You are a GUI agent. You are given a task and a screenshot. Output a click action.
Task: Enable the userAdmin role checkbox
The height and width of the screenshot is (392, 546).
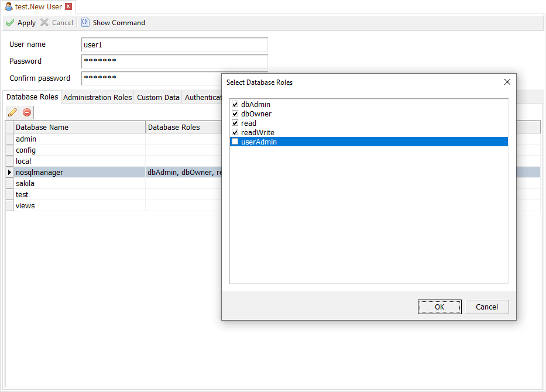(235, 142)
